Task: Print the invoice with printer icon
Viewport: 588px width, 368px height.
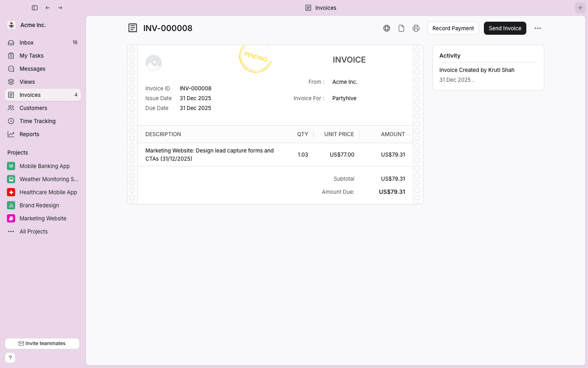Action: pos(416,28)
